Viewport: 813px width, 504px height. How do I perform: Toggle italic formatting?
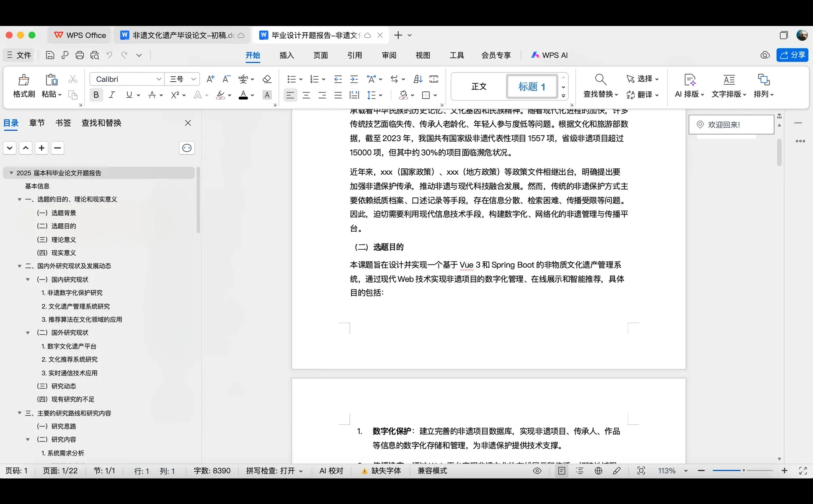pos(112,95)
